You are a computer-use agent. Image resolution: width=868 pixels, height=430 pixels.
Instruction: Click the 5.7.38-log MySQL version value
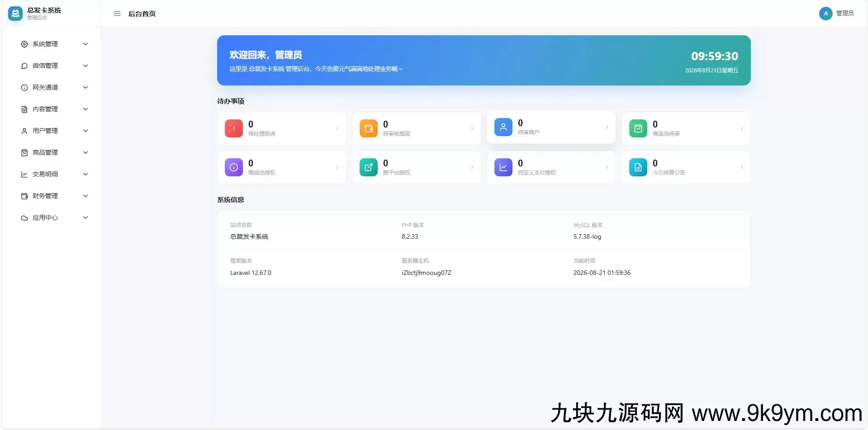pyautogui.click(x=587, y=237)
